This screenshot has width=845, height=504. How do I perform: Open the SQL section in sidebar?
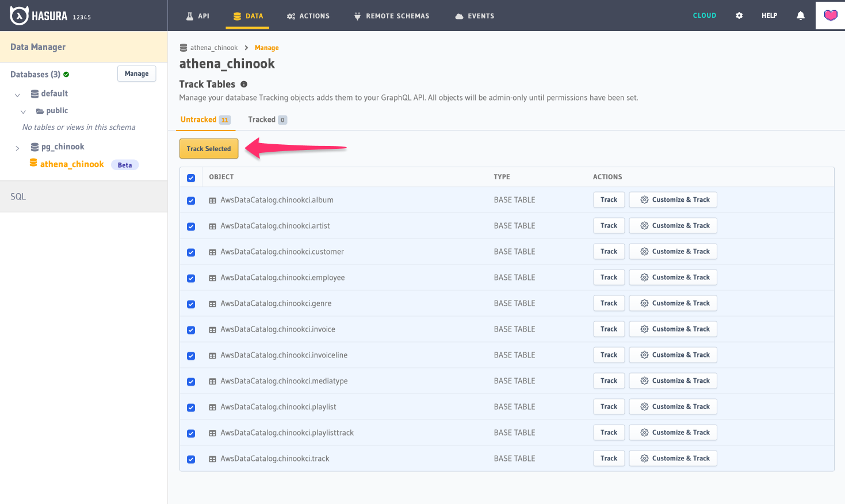pyautogui.click(x=18, y=197)
